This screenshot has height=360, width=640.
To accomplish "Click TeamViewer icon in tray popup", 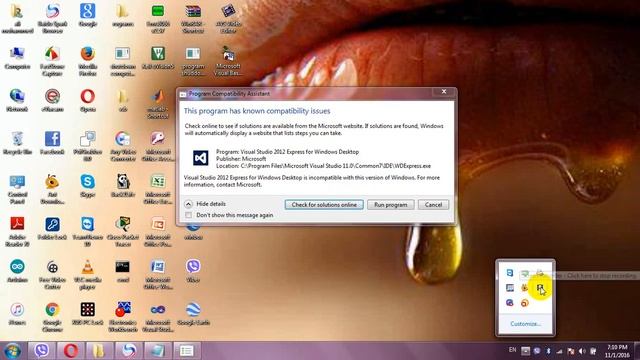I will tap(509, 273).
